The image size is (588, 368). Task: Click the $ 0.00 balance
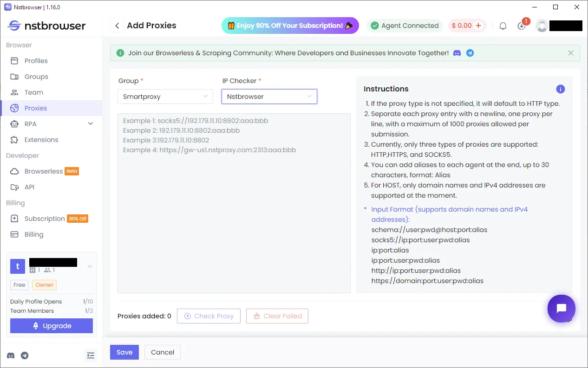click(462, 26)
